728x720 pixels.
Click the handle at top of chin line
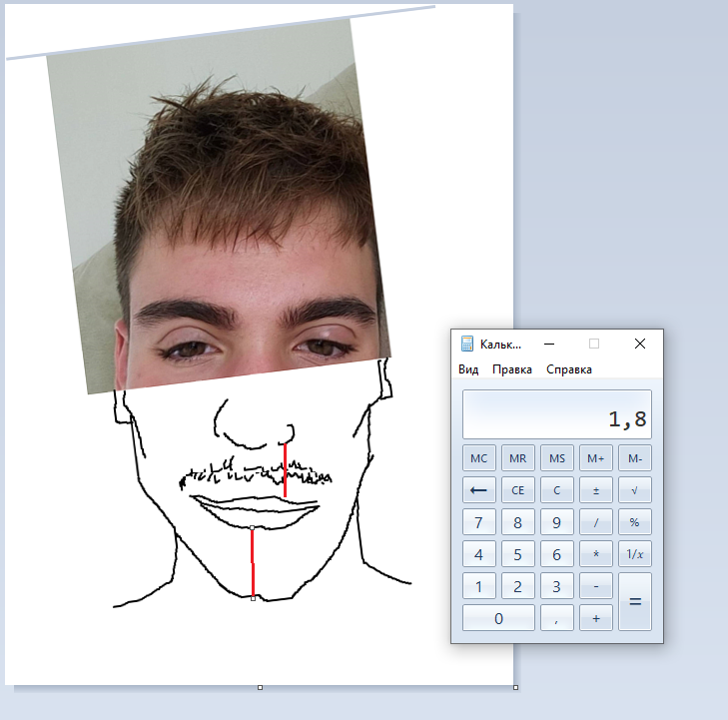click(x=252, y=528)
